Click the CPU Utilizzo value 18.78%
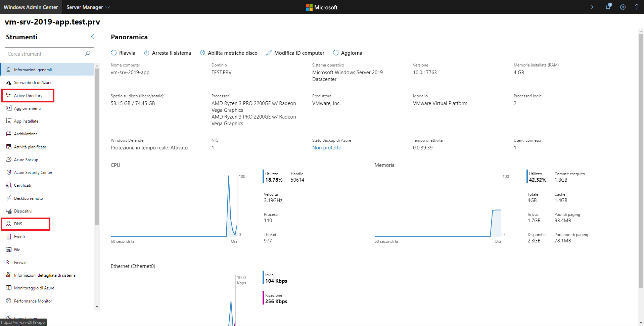This screenshot has height=326, width=644. tap(274, 180)
